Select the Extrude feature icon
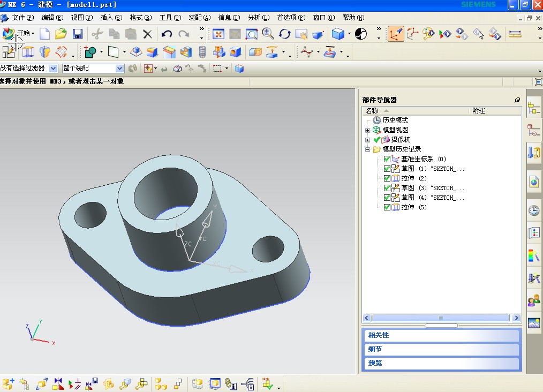 point(28,52)
